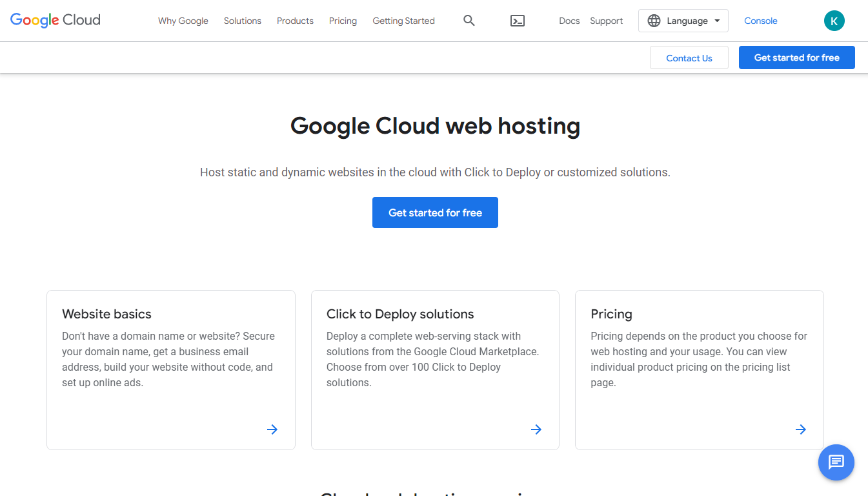Open the Click to Deploy solutions heading
The image size is (868, 496).
(400, 314)
